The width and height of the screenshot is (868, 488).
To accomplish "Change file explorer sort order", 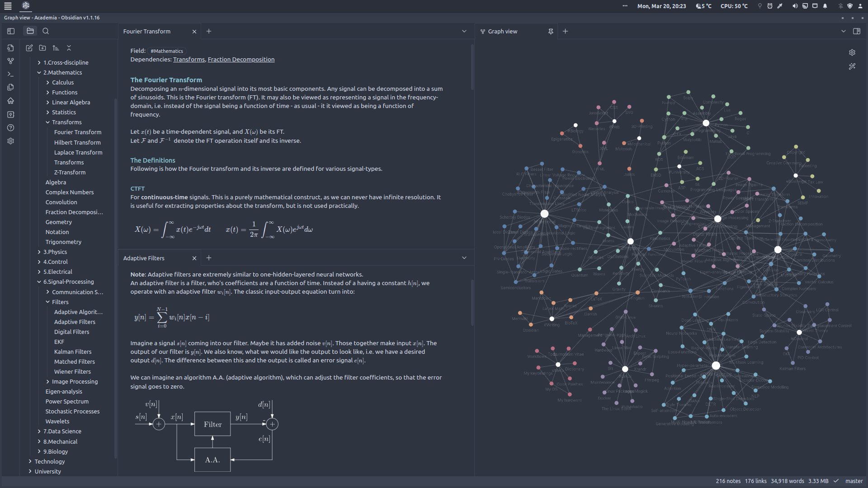I will click(x=56, y=48).
